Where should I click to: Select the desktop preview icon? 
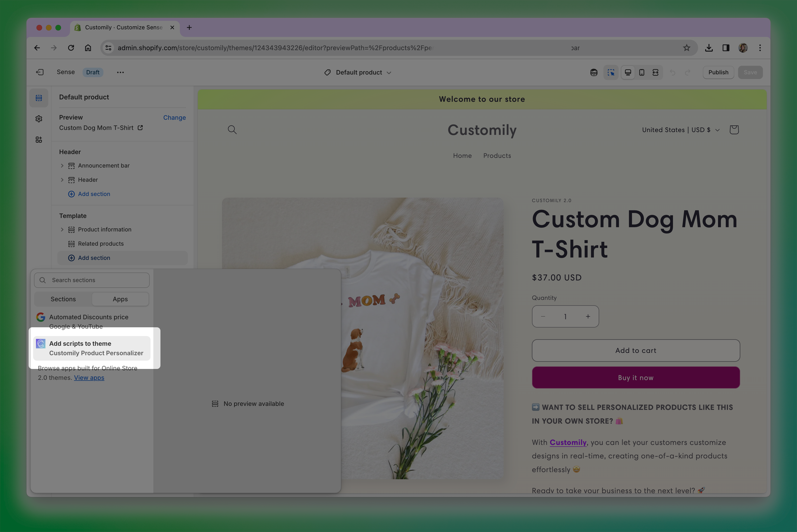pos(628,72)
